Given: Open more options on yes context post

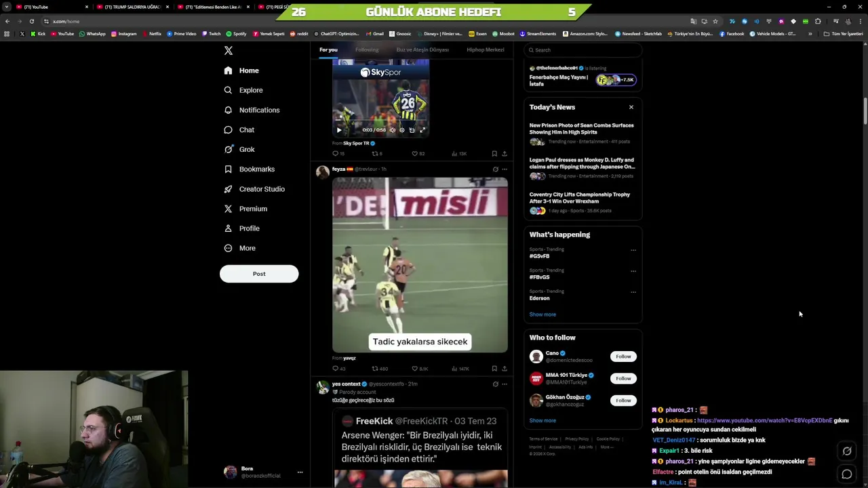Looking at the screenshot, I should 505,384.
